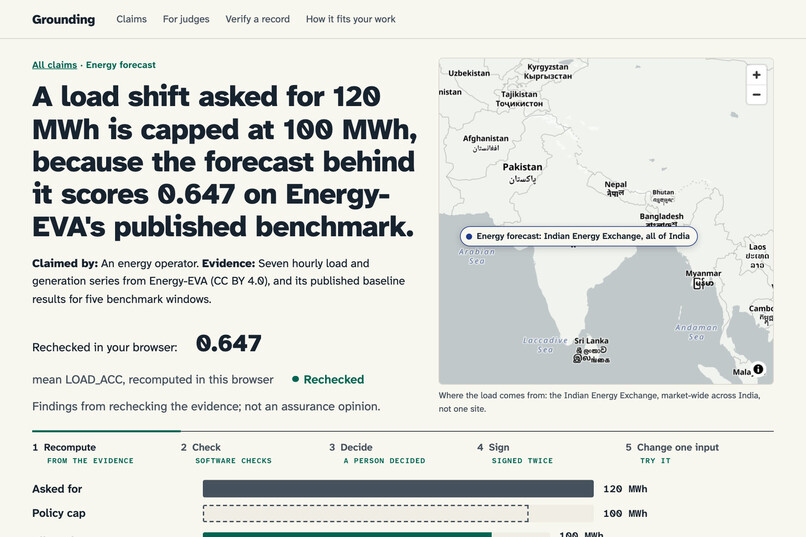
Task: Zoom in on the map
Action: (756, 75)
